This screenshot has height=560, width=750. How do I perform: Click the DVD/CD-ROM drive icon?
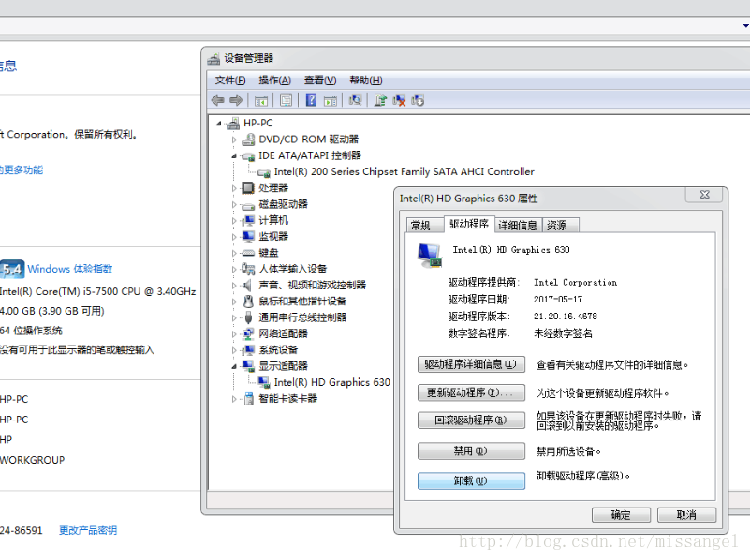[248, 140]
